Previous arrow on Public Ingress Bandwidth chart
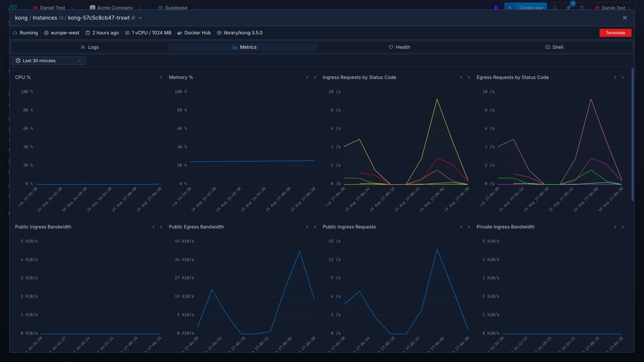The width and height of the screenshot is (644, 362). coord(154,227)
